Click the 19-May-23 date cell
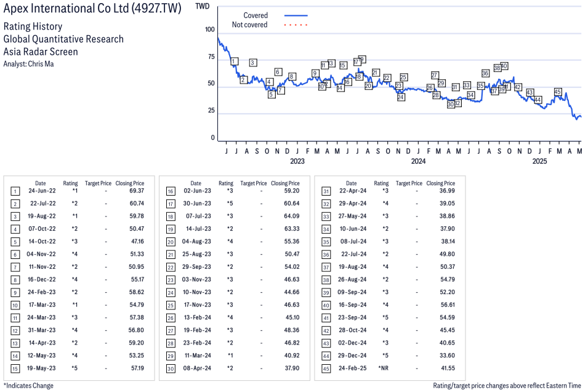The image size is (588, 390). (x=41, y=368)
